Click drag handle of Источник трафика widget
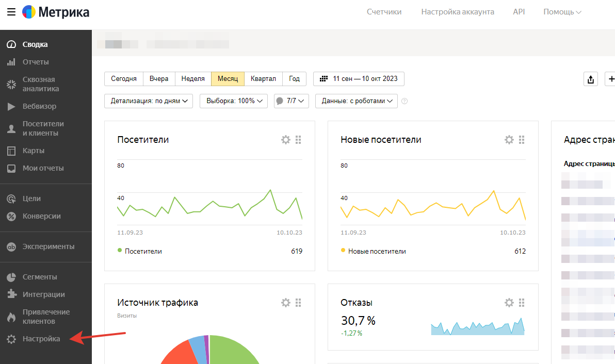 point(298,303)
